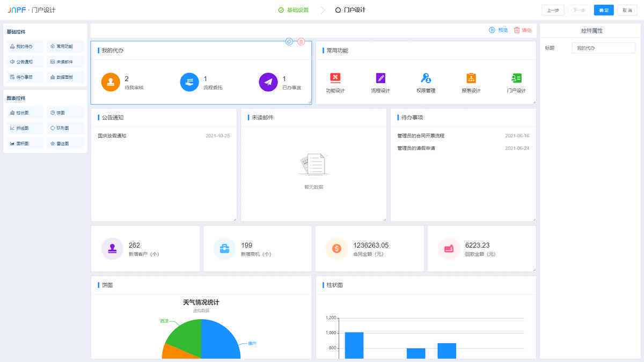The height and width of the screenshot is (362, 644).
Task: Open the 国庆放假通知 notice
Action: point(112,136)
